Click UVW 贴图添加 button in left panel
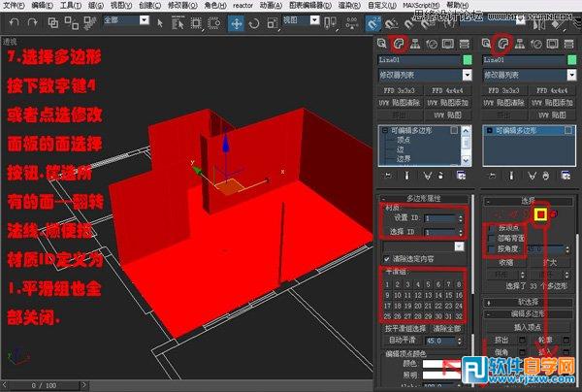Screen dimensions: 582x392 tap(447, 103)
